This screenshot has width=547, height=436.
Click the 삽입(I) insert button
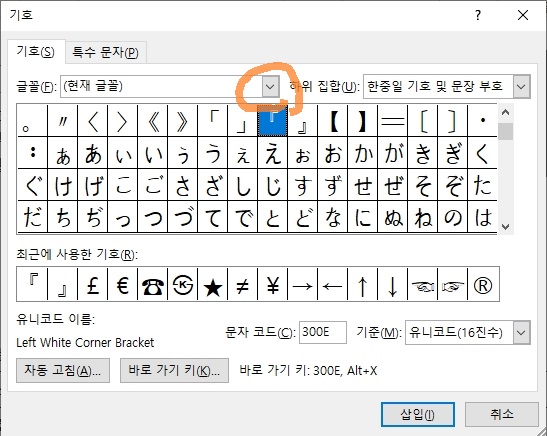[418, 414]
